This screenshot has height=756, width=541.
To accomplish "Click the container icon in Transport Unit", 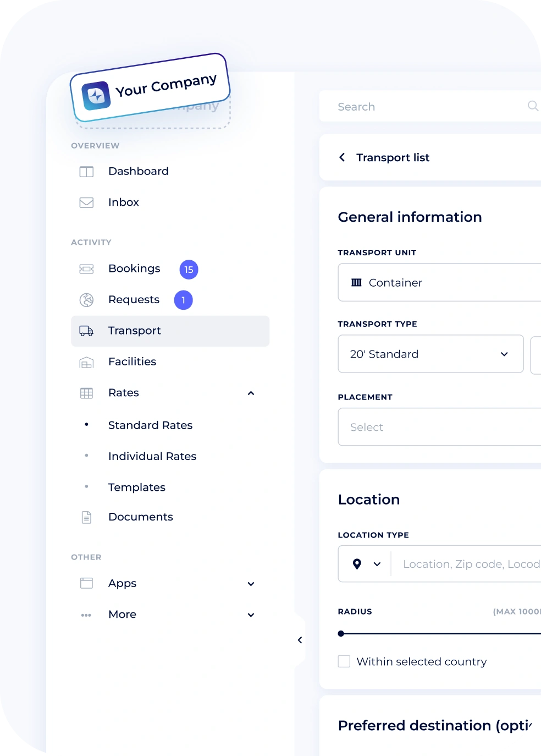I will (x=356, y=282).
